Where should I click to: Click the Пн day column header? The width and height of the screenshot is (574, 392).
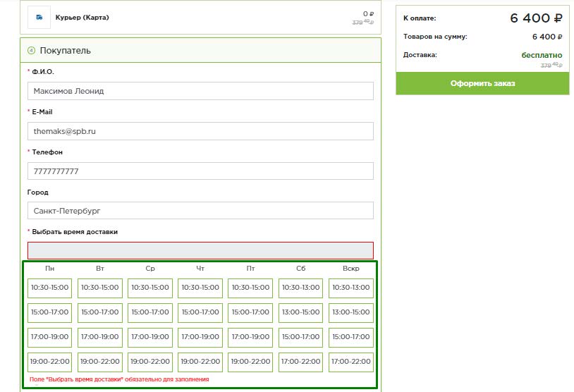(50, 269)
